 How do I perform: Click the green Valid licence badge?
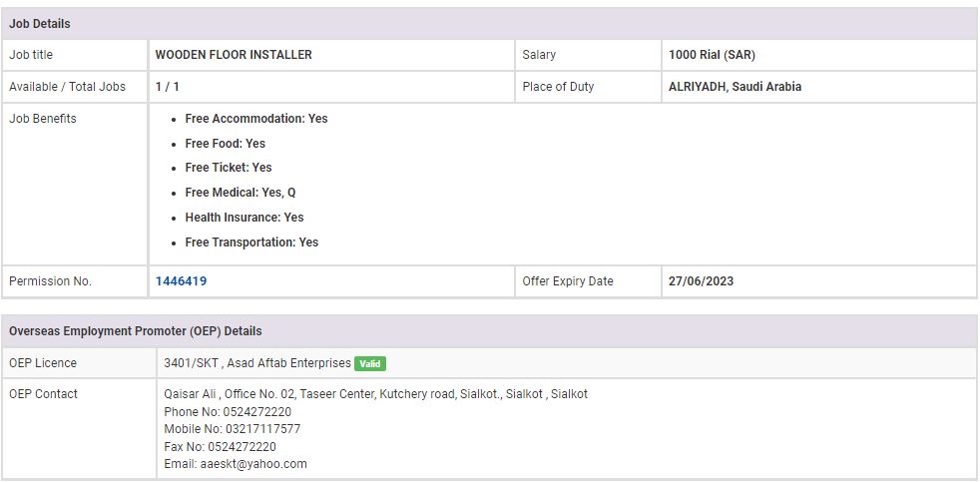370,364
